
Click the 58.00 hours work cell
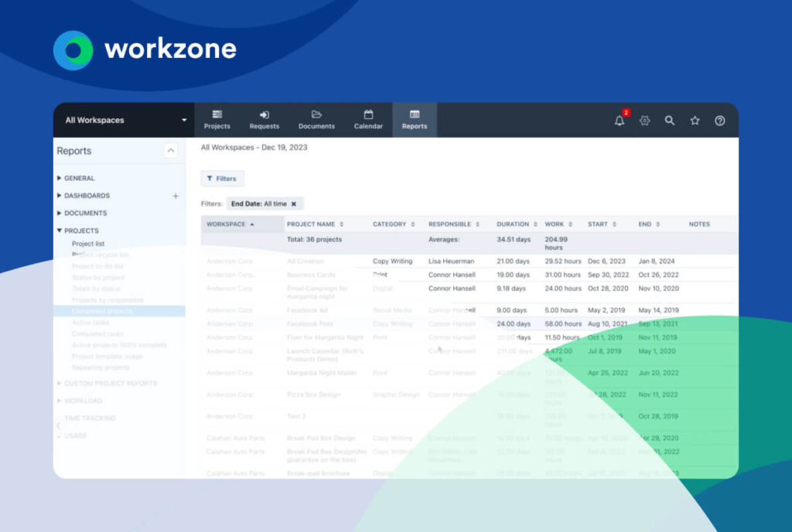pos(563,324)
